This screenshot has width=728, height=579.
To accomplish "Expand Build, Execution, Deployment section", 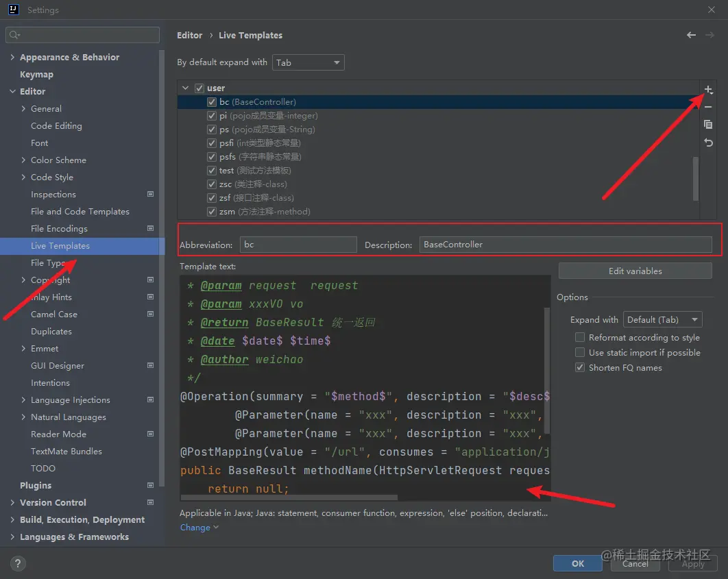I will [12, 519].
